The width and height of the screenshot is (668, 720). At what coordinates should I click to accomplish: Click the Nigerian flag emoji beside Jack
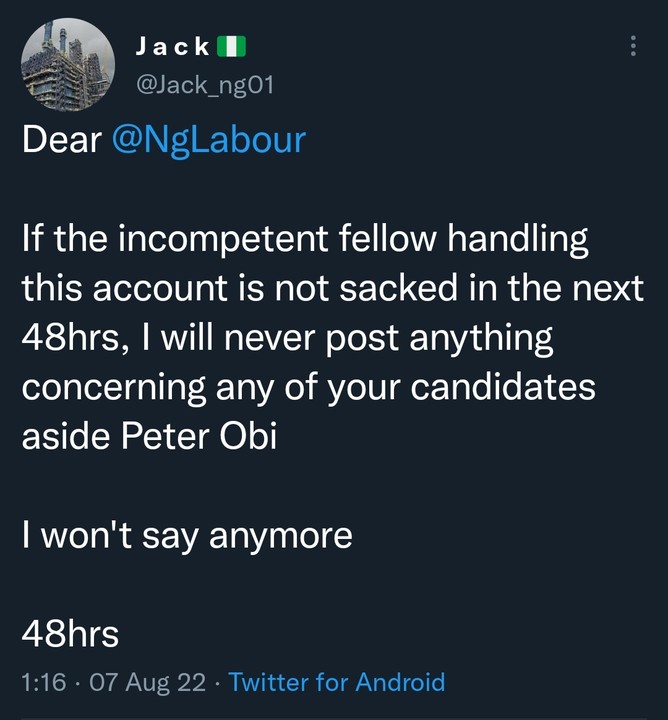(232, 46)
